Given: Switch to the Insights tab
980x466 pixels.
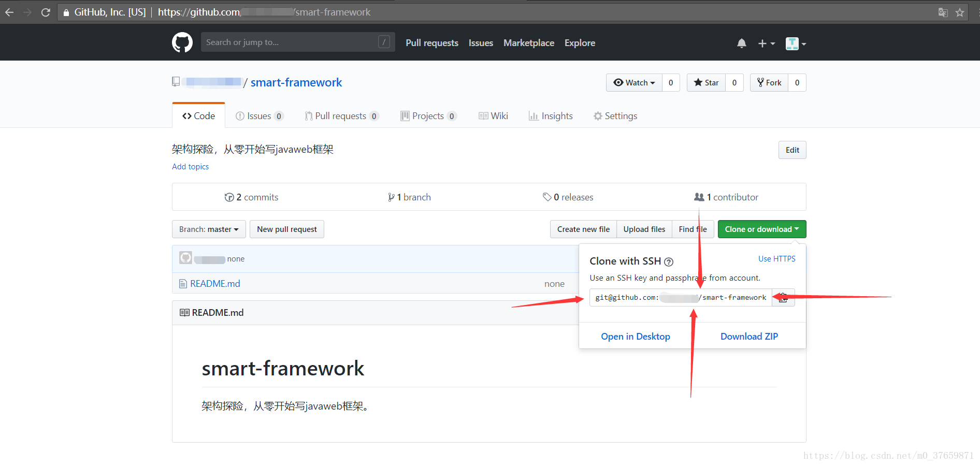Looking at the screenshot, I should (551, 116).
